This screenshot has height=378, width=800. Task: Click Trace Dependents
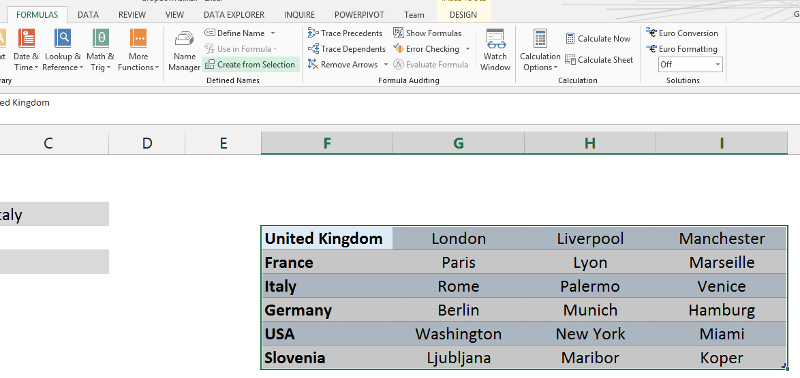346,49
